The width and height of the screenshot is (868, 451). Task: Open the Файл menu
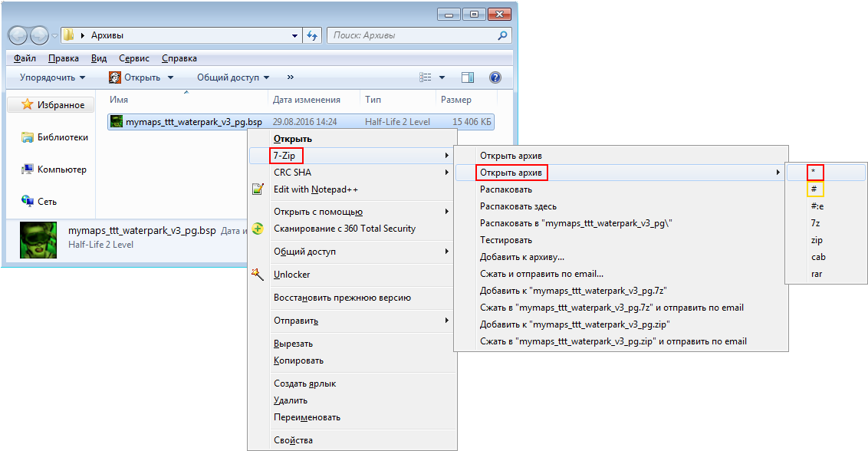pyautogui.click(x=25, y=58)
